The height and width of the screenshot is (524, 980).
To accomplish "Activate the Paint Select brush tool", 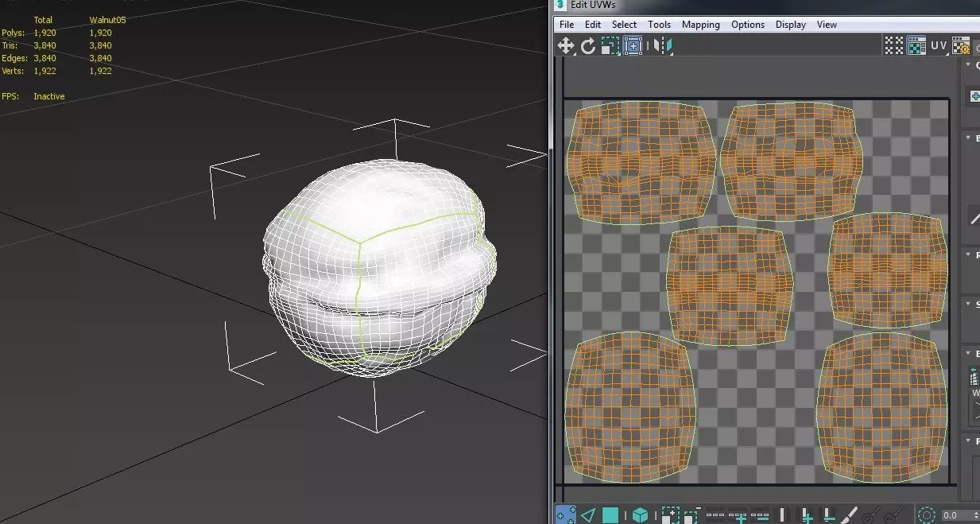I will click(849, 515).
